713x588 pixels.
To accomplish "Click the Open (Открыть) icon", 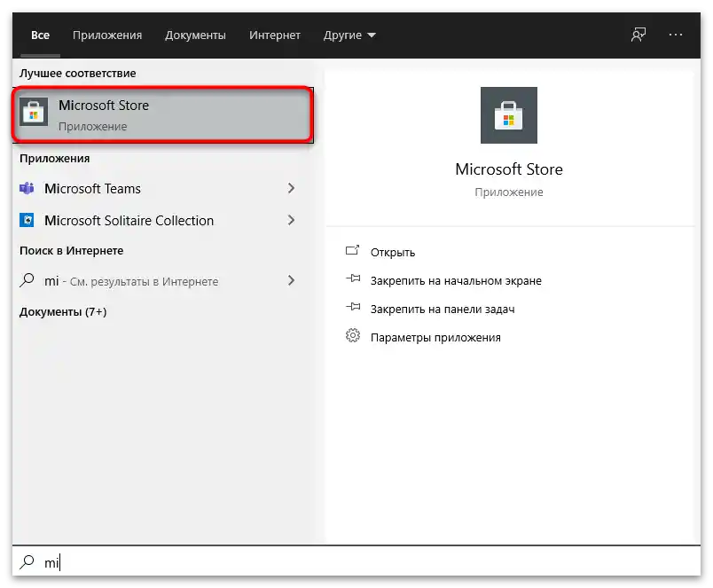I will tap(352, 250).
